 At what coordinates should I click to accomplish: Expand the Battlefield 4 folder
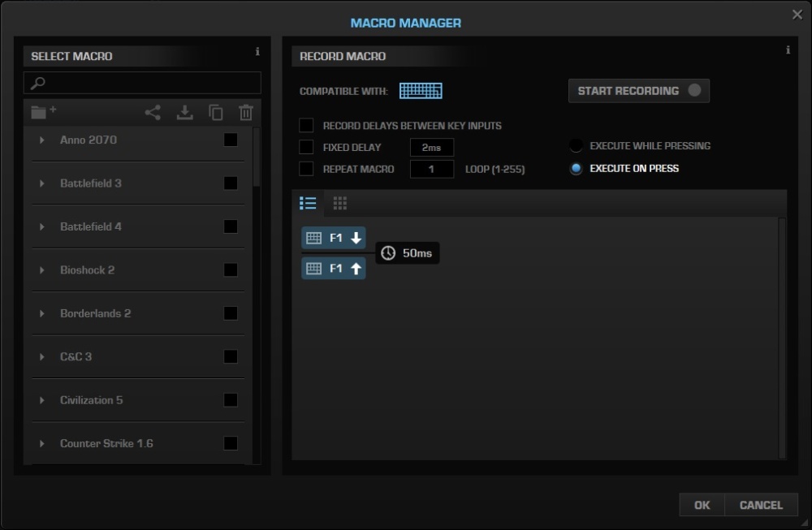point(42,226)
